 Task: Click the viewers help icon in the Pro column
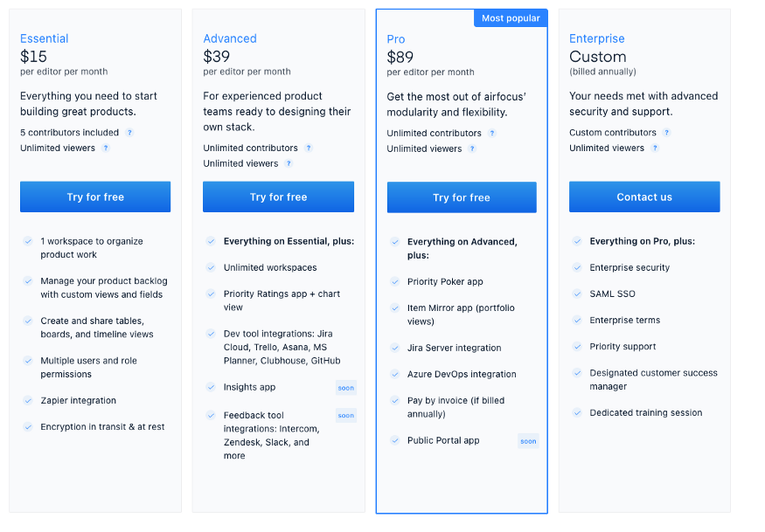tap(472, 149)
